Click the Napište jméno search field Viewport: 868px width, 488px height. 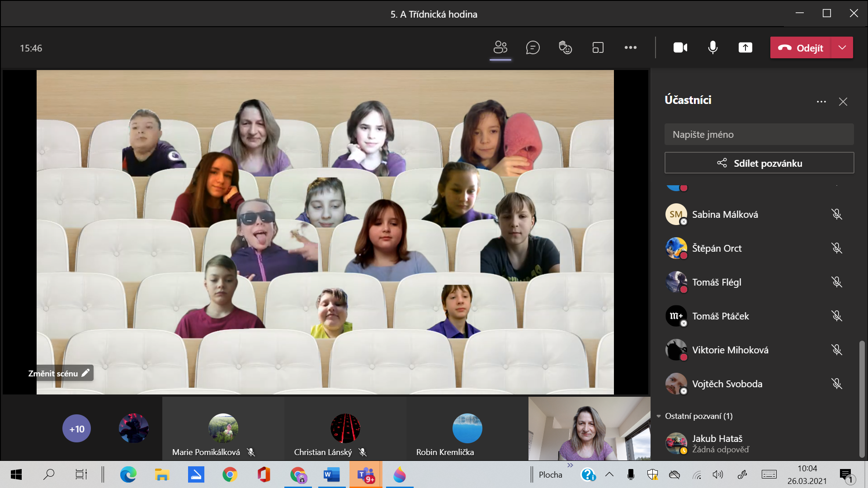coord(759,135)
